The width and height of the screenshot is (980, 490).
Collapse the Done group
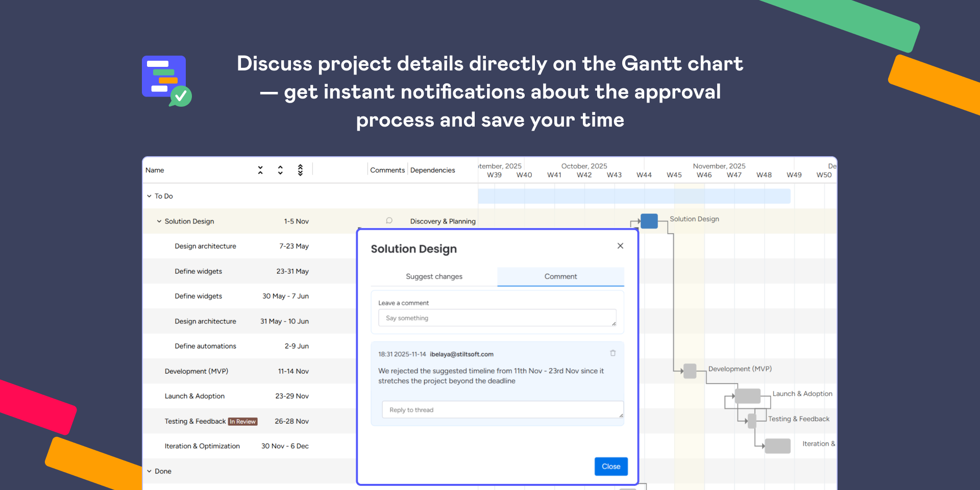point(149,471)
